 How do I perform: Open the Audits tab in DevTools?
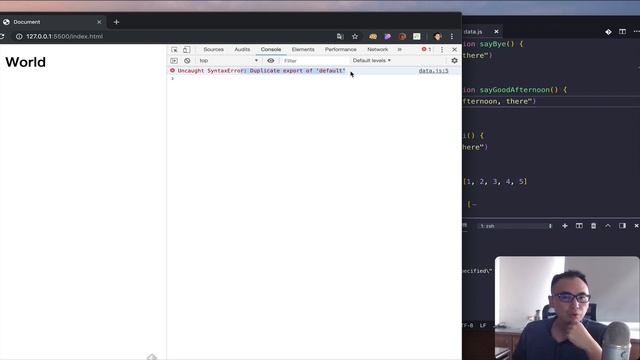[x=242, y=49]
